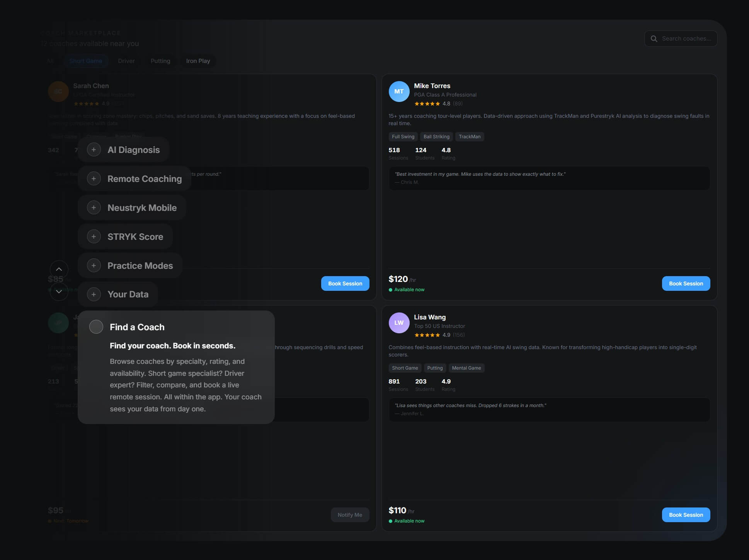This screenshot has width=749, height=560.
Task: Expand the Remote Coaching plus icon
Action: click(94, 179)
